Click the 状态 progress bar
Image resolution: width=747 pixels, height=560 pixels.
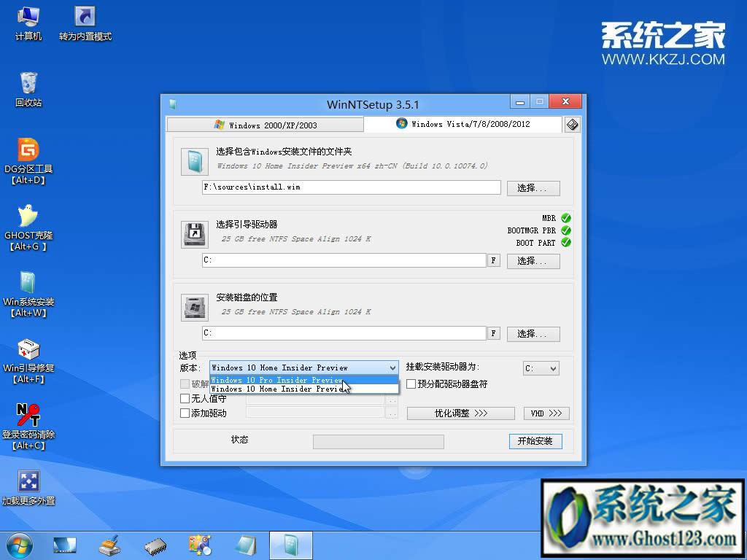point(379,441)
